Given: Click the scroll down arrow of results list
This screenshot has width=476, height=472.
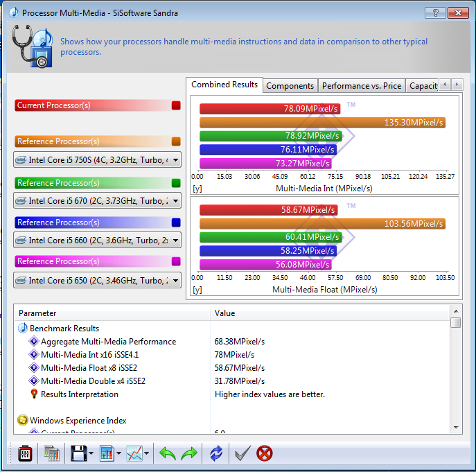Looking at the screenshot, I should pyautogui.click(x=456, y=428).
